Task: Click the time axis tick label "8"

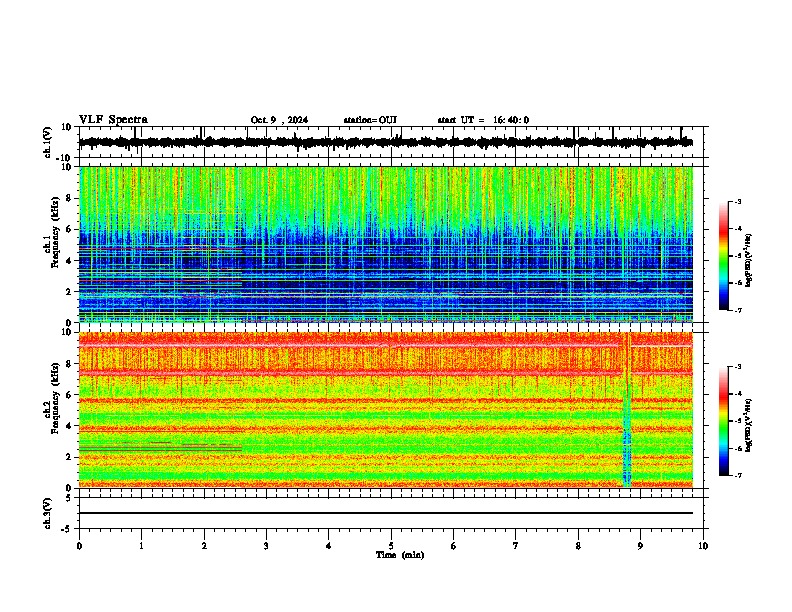Action: point(578,546)
